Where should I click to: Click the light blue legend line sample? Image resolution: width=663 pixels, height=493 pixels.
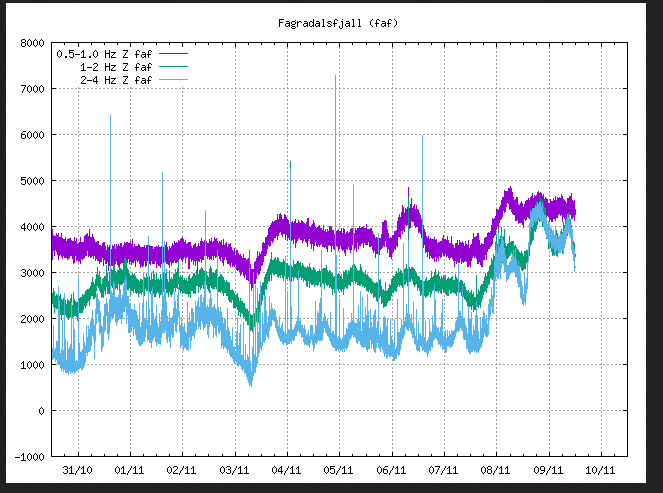coord(173,79)
